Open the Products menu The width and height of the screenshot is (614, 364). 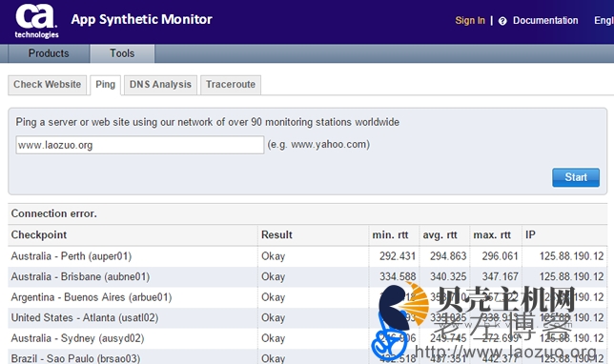[x=49, y=53]
